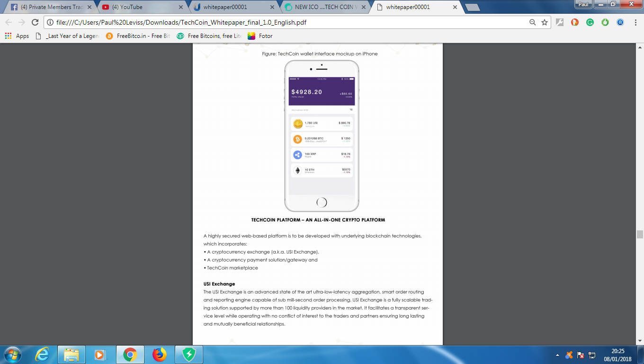The height and width of the screenshot is (364, 644).
Task: Click the figure caption about wallet mockup
Action: 320,54
